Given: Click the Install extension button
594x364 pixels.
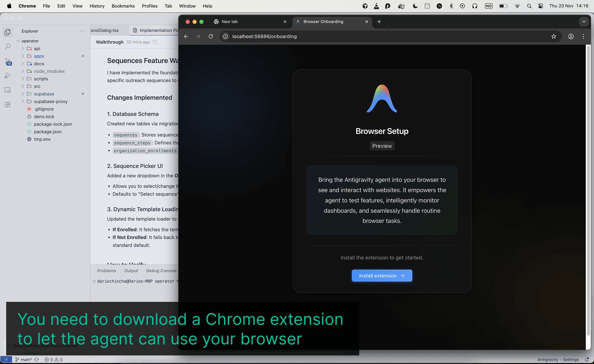Looking at the screenshot, I should pyautogui.click(x=382, y=276).
